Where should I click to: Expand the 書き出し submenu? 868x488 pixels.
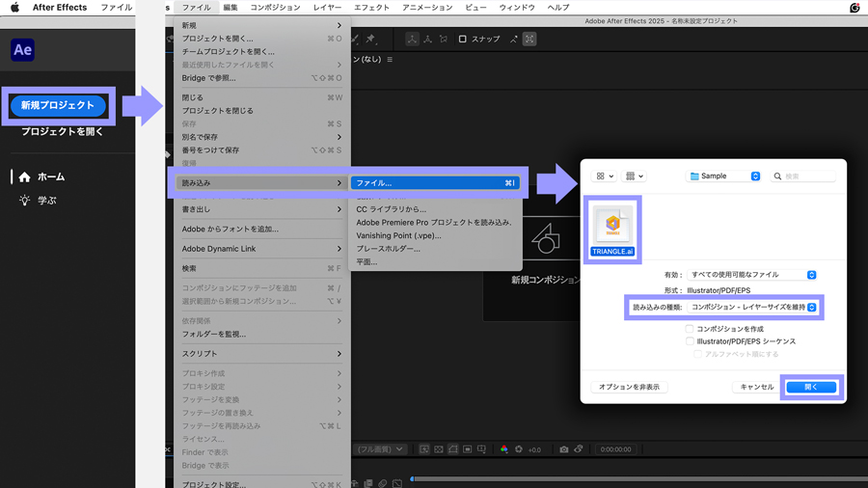point(261,209)
